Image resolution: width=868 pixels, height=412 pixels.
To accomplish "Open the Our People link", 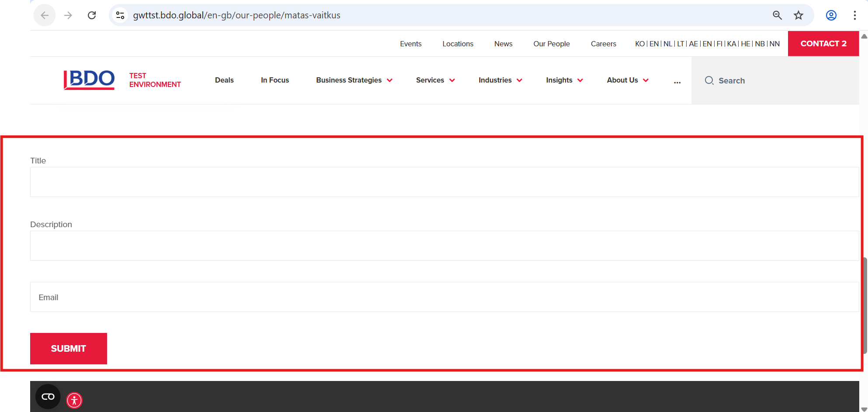I will tap(552, 44).
